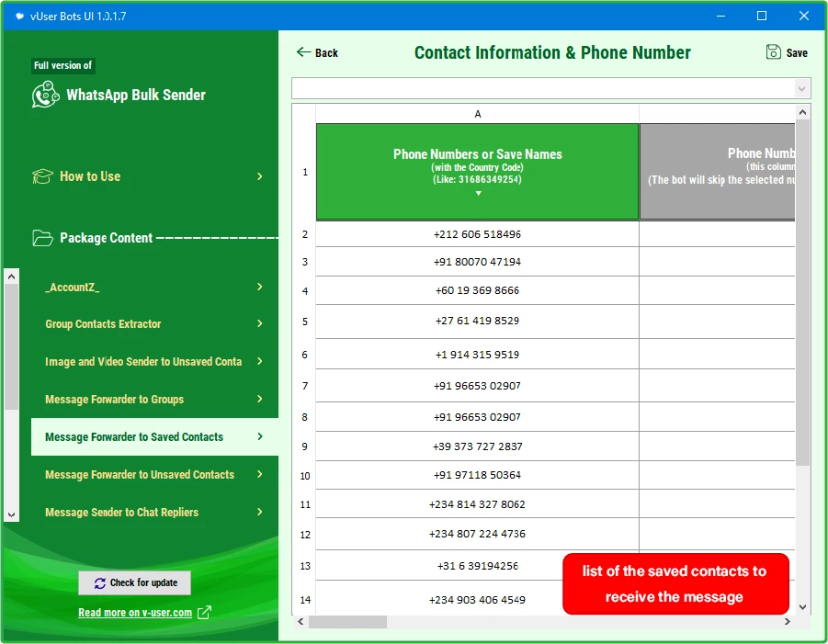828x644 pixels.
Task: Select cell +31 6 39194256
Action: pyautogui.click(x=477, y=566)
